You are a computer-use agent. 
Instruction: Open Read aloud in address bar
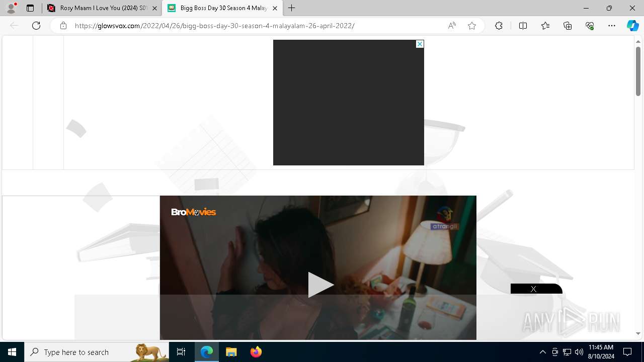452,26
